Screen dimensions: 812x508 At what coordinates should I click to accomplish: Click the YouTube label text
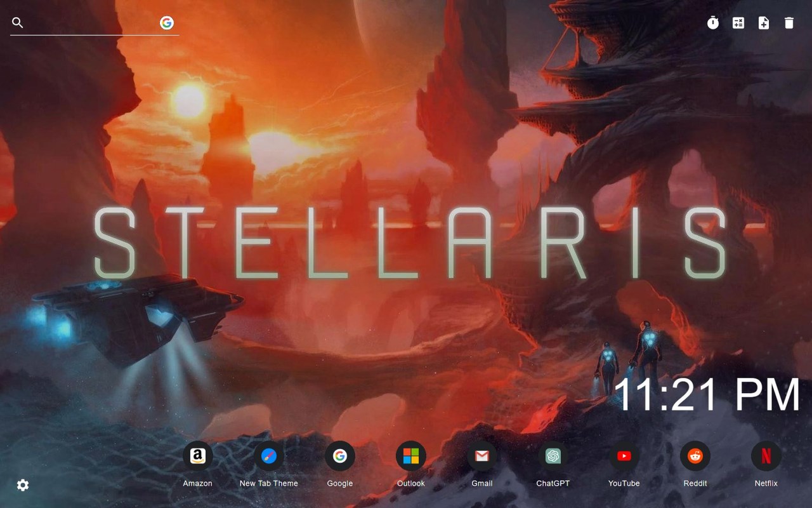[624, 483]
